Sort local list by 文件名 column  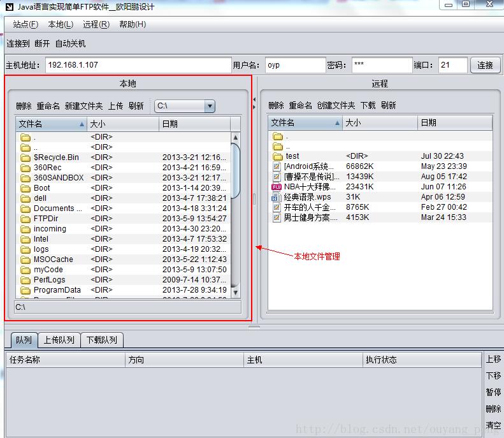point(52,124)
